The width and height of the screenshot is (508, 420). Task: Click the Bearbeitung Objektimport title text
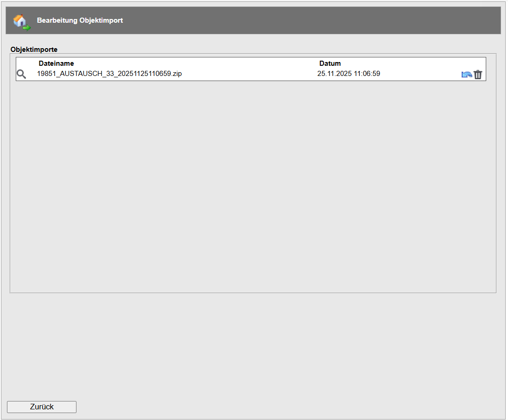click(x=80, y=20)
